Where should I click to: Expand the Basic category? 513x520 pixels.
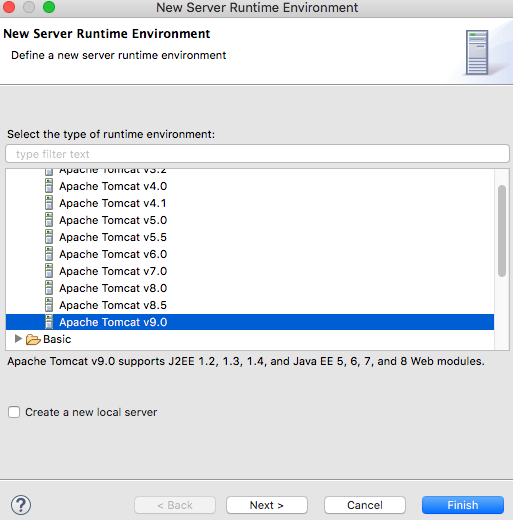coord(18,339)
